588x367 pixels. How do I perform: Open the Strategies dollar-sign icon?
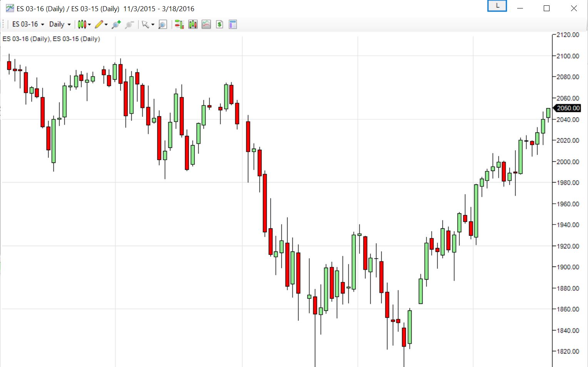coord(220,25)
